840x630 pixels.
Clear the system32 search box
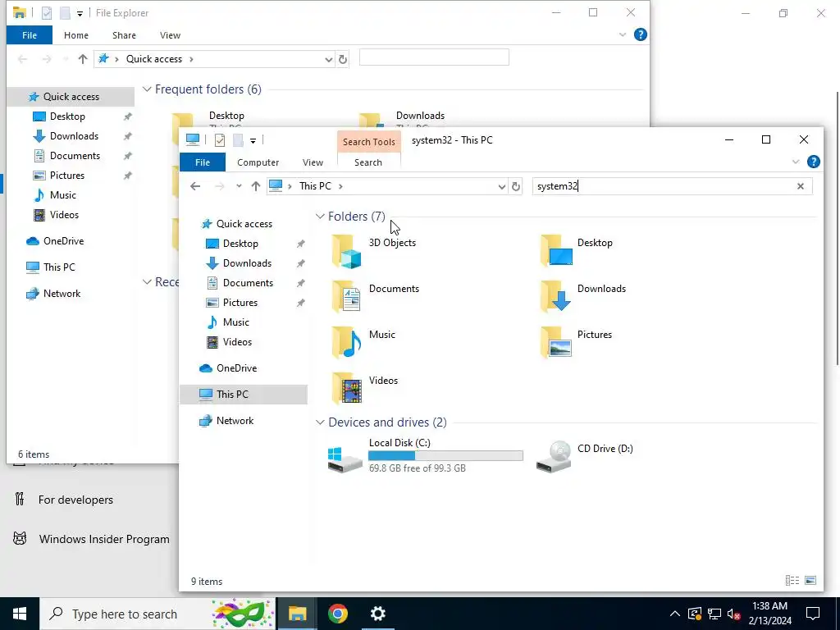click(x=801, y=186)
